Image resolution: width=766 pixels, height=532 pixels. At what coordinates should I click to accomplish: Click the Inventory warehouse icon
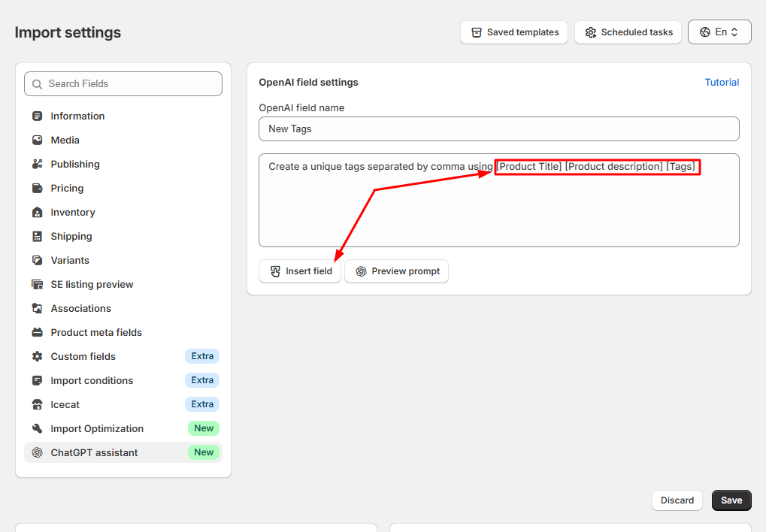pos(37,212)
